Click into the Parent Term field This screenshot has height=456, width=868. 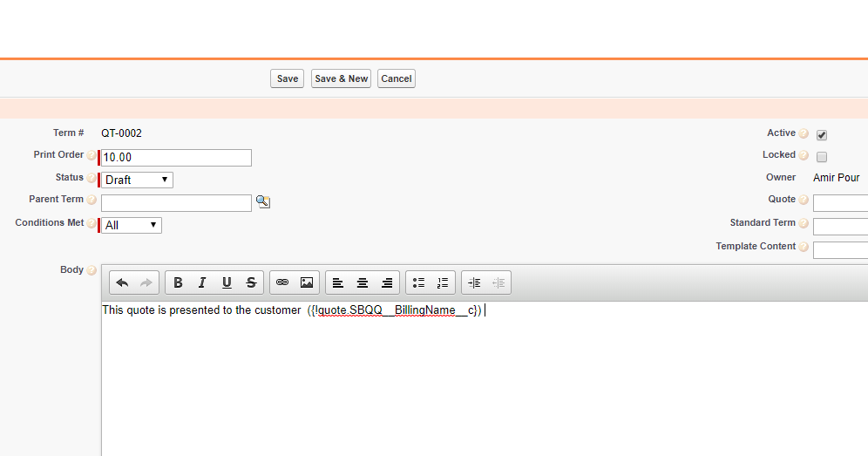point(176,203)
